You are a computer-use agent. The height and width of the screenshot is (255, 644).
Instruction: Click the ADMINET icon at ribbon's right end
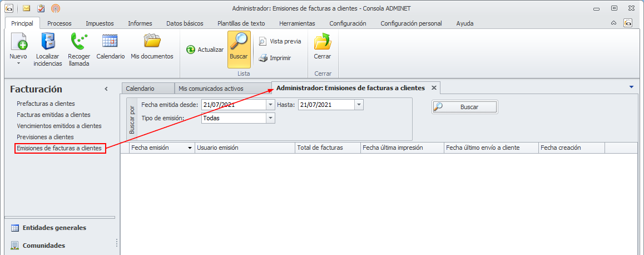click(x=627, y=23)
